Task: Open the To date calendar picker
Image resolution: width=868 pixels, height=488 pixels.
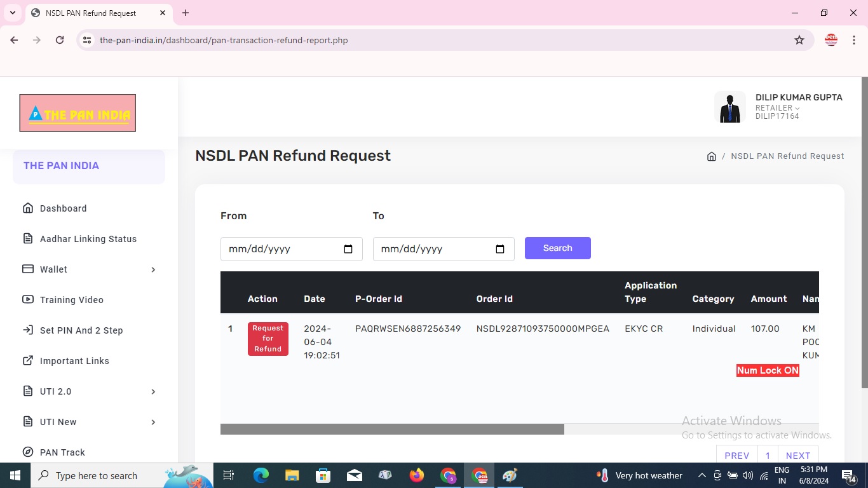Action: [x=500, y=249]
